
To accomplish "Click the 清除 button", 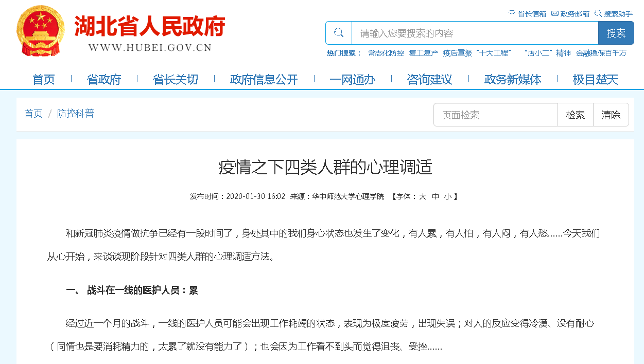I will (611, 115).
